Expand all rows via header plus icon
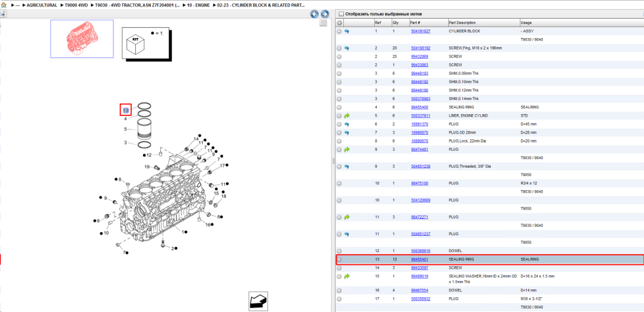This screenshot has width=644, height=312. coord(339,23)
